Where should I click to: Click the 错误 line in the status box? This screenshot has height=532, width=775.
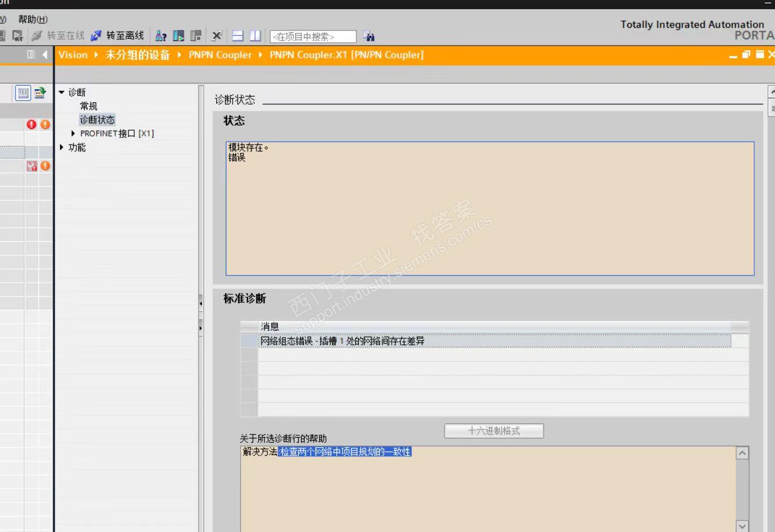(x=237, y=157)
